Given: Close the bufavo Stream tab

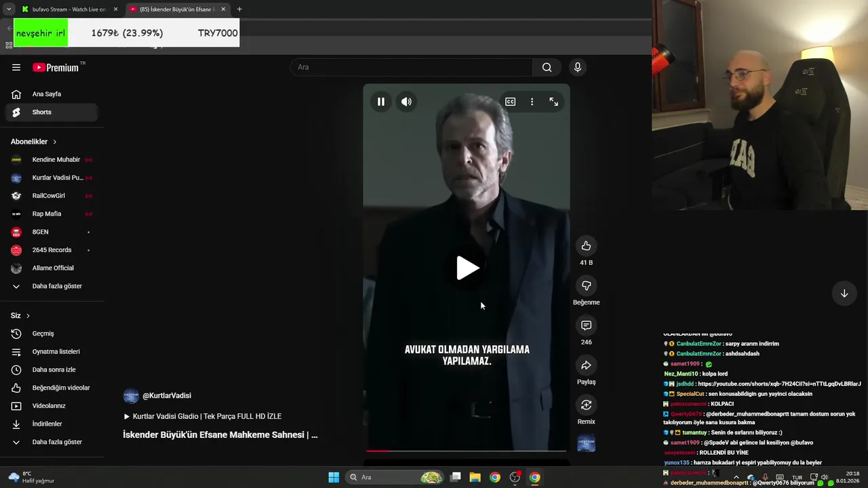Looking at the screenshot, I should coord(115,9).
